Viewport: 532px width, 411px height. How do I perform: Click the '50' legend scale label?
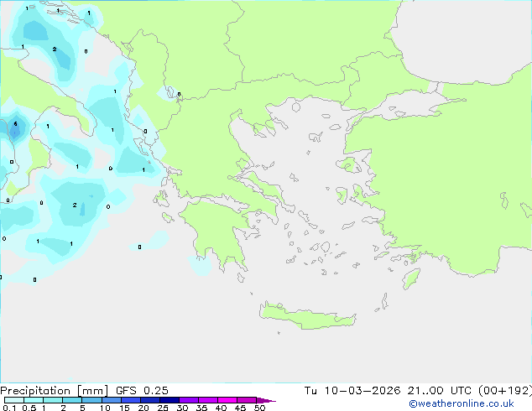259,408
